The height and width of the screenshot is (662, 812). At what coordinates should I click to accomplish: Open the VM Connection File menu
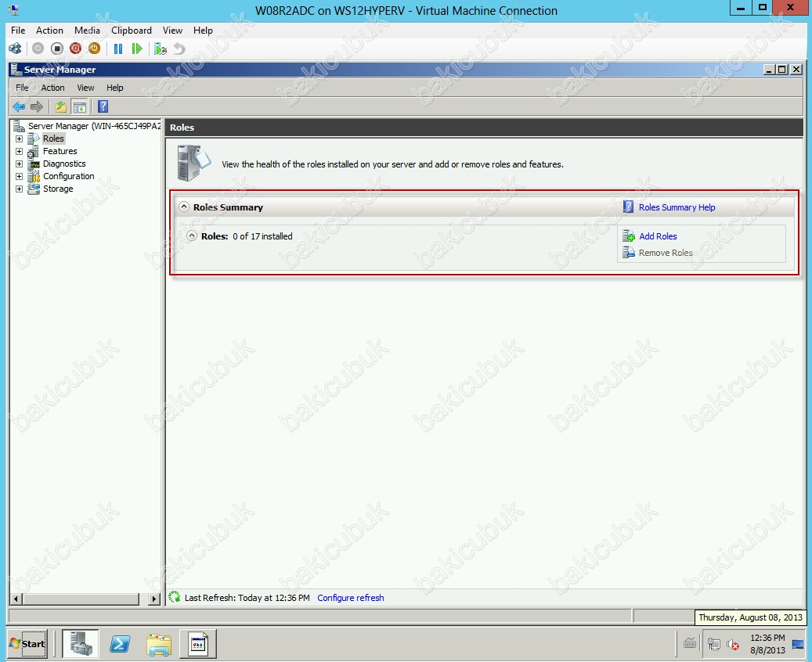[x=18, y=31]
